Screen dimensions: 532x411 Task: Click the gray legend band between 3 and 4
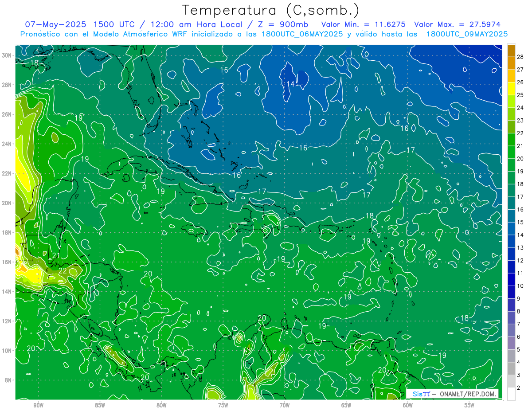(511, 368)
